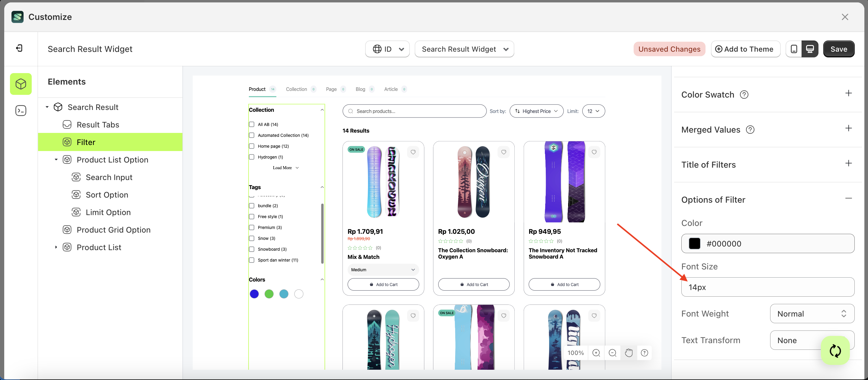Click the wishlist heart on Mix & Match product
This screenshot has height=380, width=868.
click(x=413, y=152)
